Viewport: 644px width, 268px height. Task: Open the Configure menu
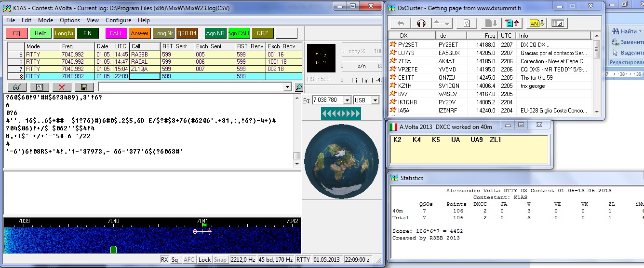pyautogui.click(x=118, y=20)
